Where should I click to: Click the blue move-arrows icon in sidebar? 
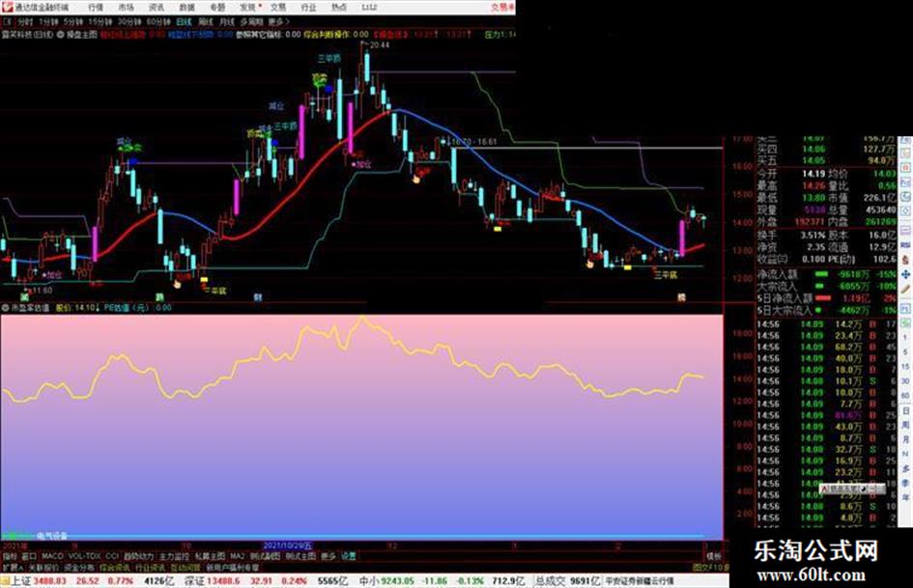906,273
